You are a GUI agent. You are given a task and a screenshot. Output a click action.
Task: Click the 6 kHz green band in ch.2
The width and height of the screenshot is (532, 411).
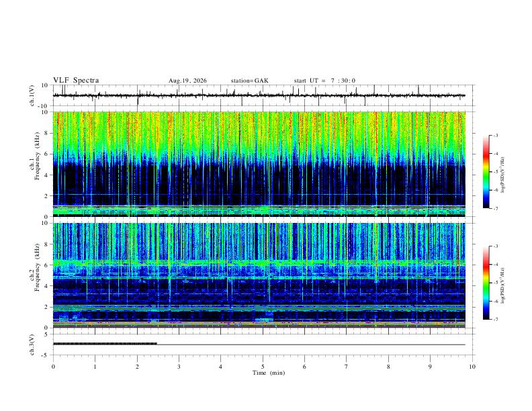tap(259, 263)
